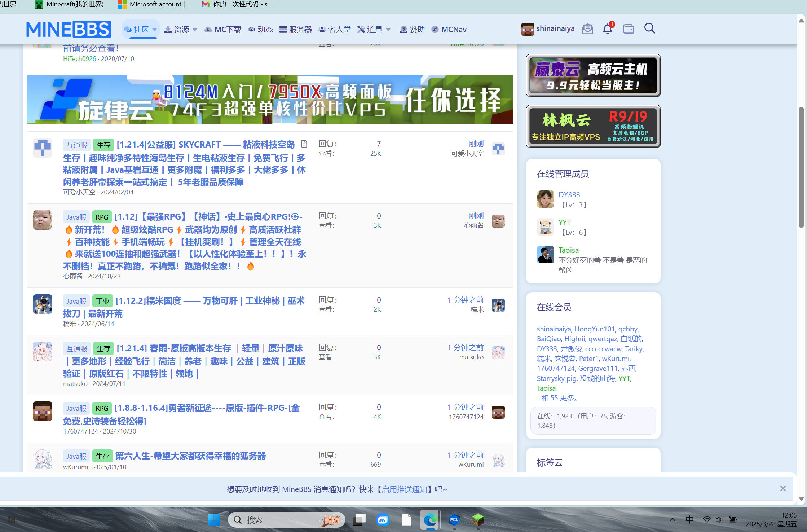Open 动态 in navigation bar
This screenshot has height=532, width=807.
[x=260, y=29]
